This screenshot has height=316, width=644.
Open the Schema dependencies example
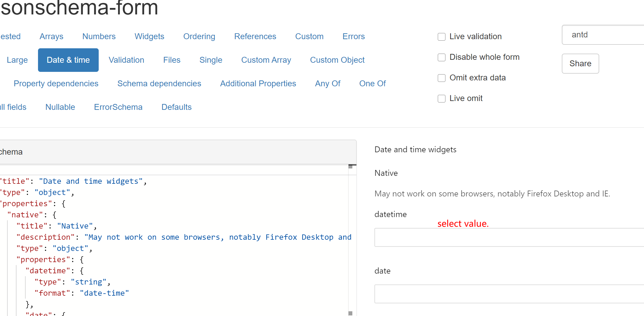[x=159, y=83]
